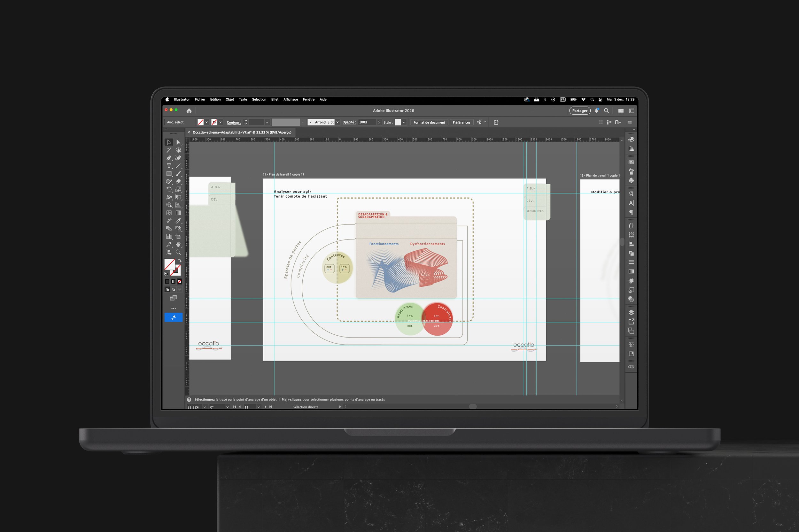This screenshot has width=799, height=532.
Task: Open the fill color dropdown arrow
Action: [206, 122]
